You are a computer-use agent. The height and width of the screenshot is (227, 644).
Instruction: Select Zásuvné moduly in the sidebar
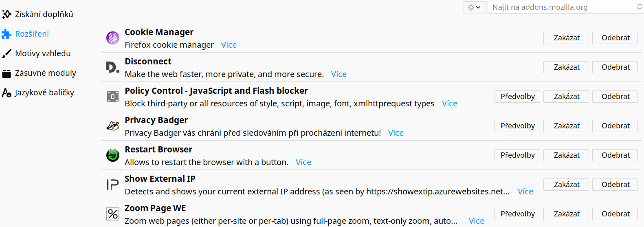[x=39, y=73]
